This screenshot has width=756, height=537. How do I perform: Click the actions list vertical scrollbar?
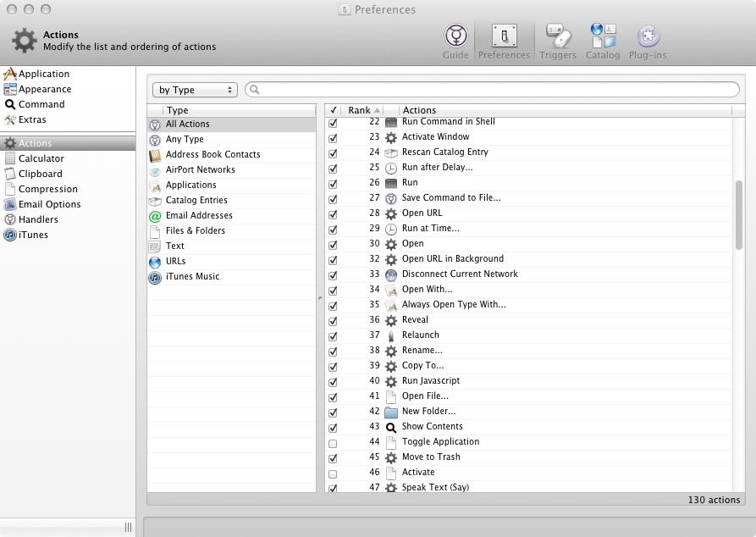(x=739, y=215)
